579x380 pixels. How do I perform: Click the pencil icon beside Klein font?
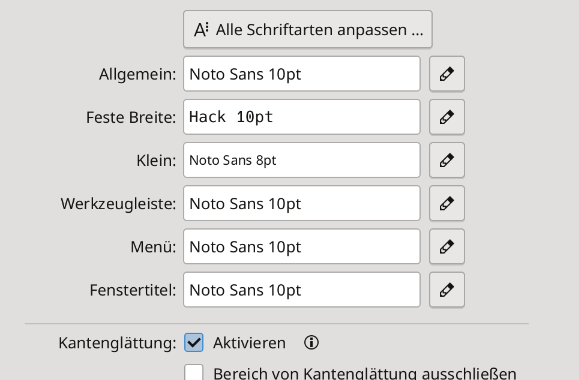click(446, 160)
